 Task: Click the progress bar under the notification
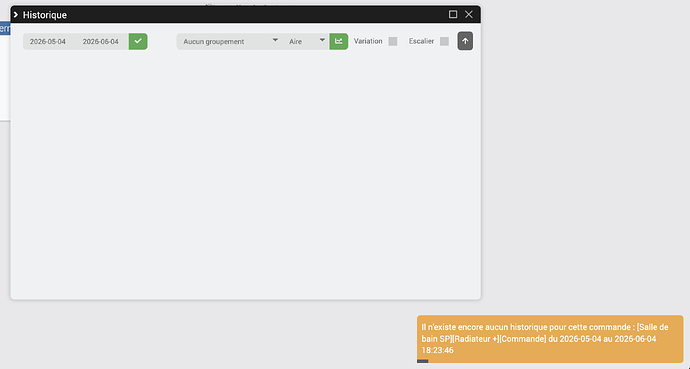[x=422, y=361]
